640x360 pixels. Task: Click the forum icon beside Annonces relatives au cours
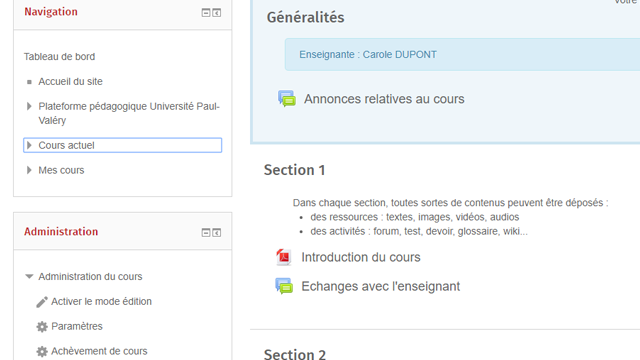287,99
